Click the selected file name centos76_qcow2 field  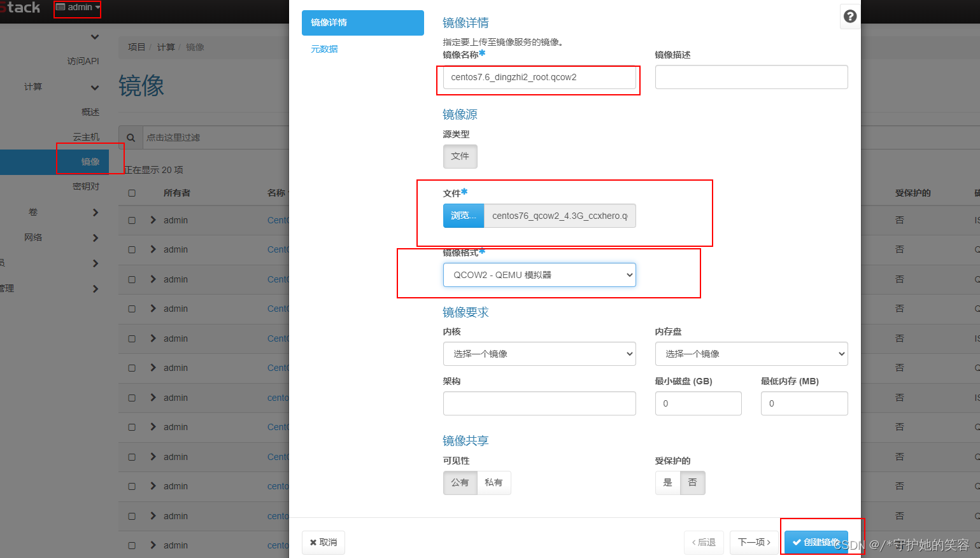pyautogui.click(x=560, y=216)
